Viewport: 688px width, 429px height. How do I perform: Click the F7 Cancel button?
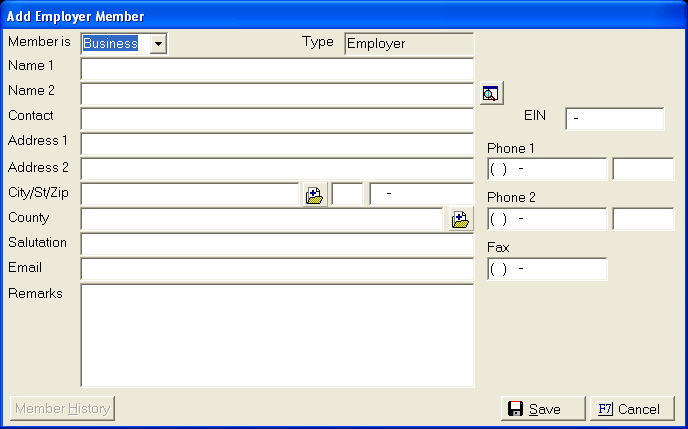(632, 409)
